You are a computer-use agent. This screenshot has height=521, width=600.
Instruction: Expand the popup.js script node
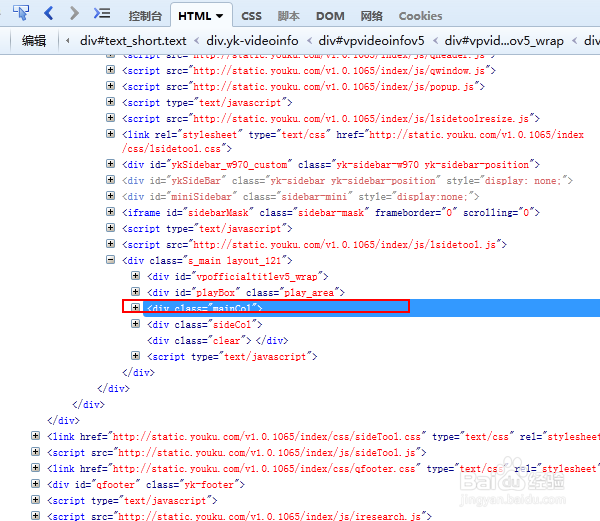click(x=111, y=86)
